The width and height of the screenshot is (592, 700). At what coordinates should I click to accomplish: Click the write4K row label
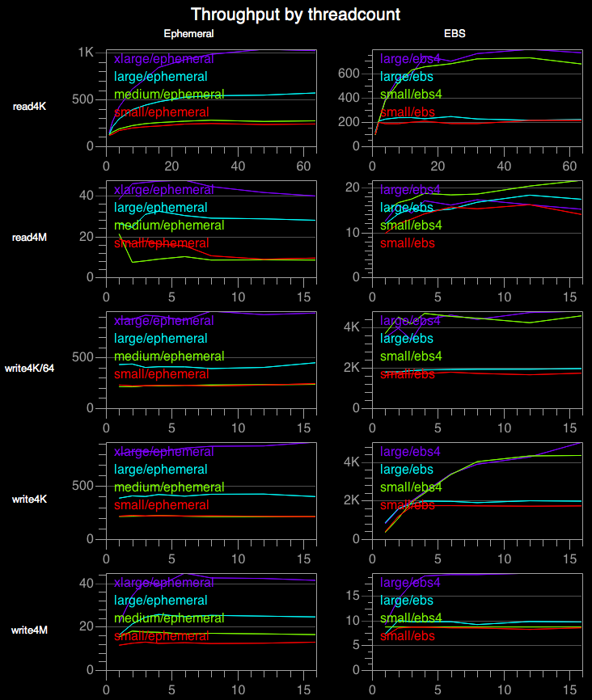30,500
